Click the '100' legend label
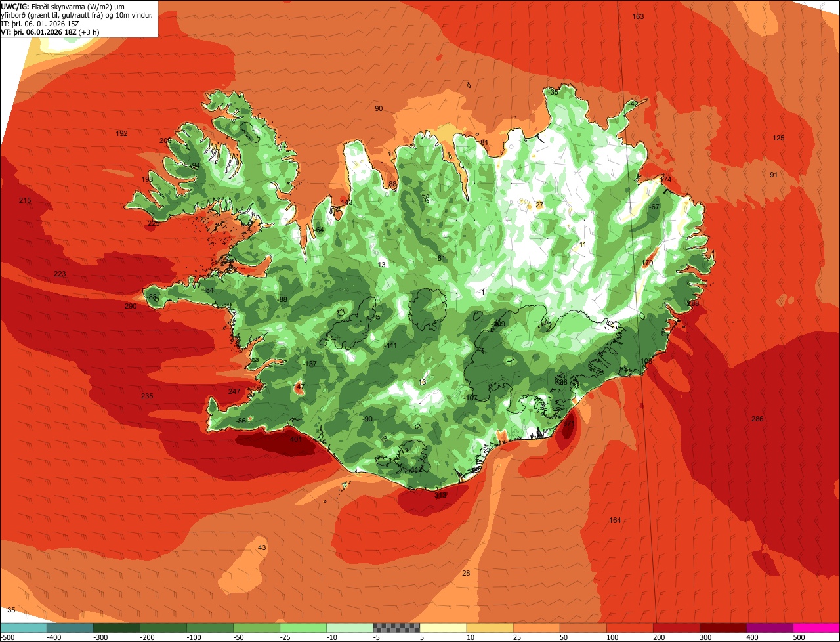This screenshot has height=642, width=840. [614, 637]
